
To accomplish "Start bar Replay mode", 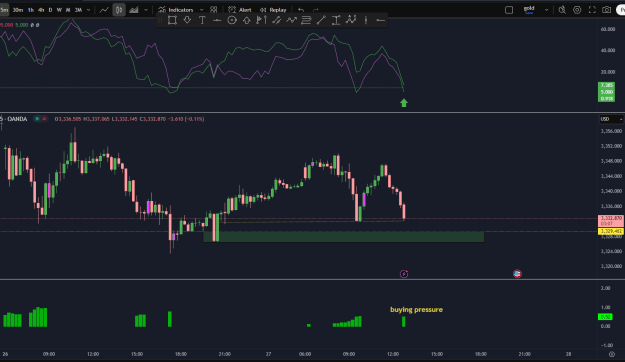I will [x=273, y=10].
